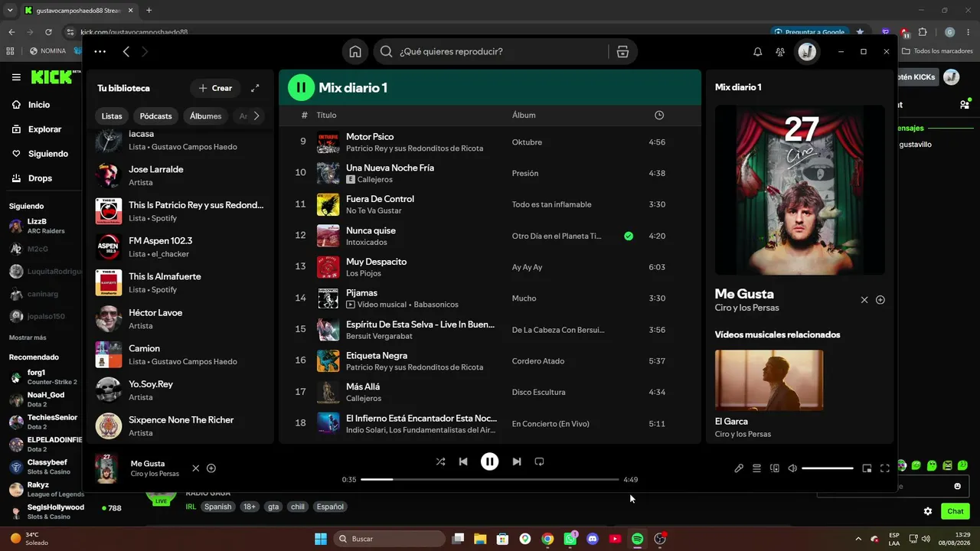
Task: Add Me Gusta to library in now-playing panel
Action: 880,300
